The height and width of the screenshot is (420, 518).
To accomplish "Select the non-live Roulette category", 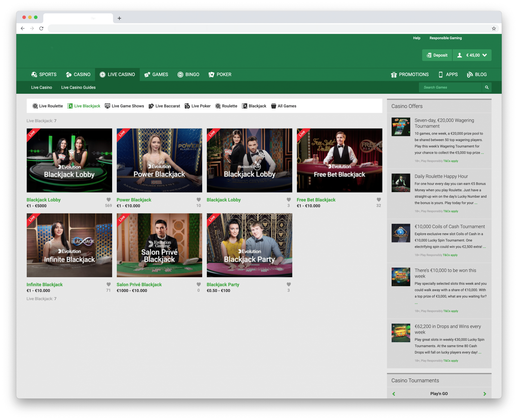I will pyautogui.click(x=226, y=106).
